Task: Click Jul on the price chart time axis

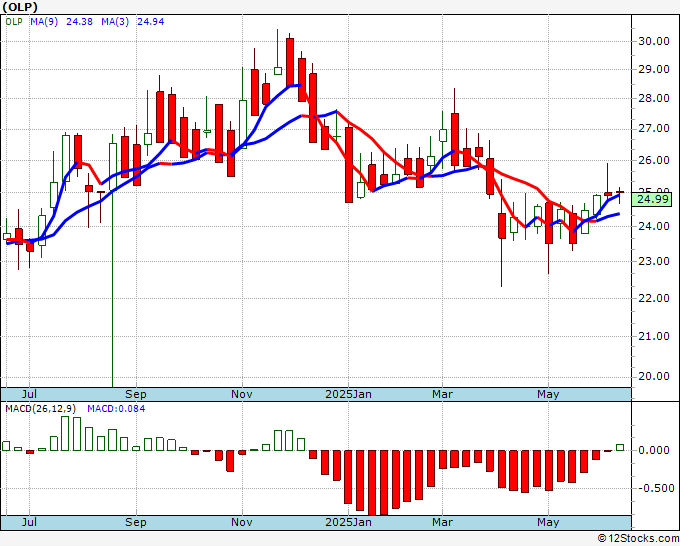Action: [29, 394]
